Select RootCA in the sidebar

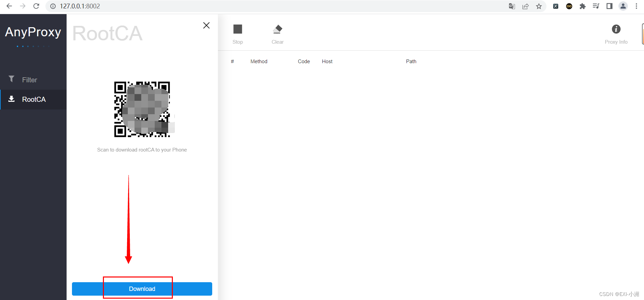(33, 99)
